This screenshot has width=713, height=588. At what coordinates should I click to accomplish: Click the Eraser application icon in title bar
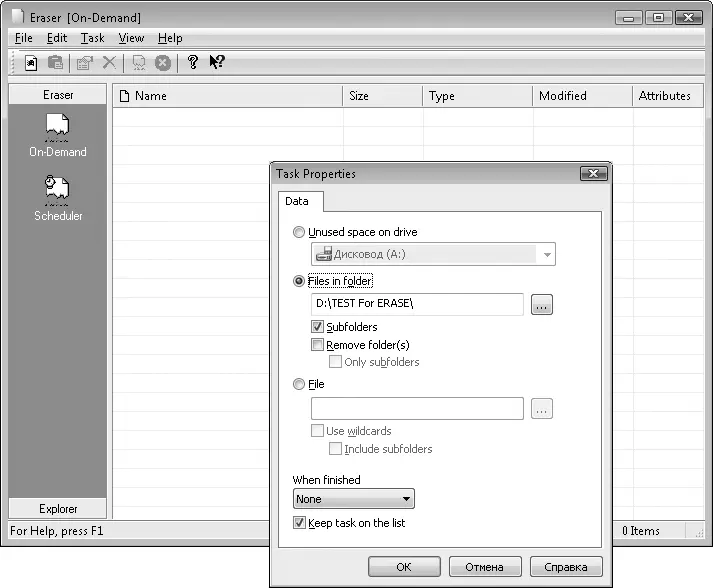coord(18,17)
